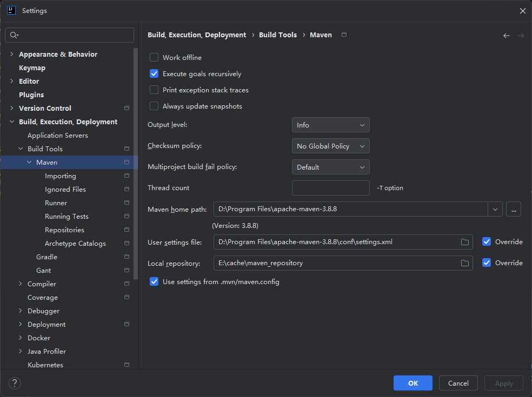The image size is (532, 397).
Task: Expand the Editor section
Action: pos(12,81)
